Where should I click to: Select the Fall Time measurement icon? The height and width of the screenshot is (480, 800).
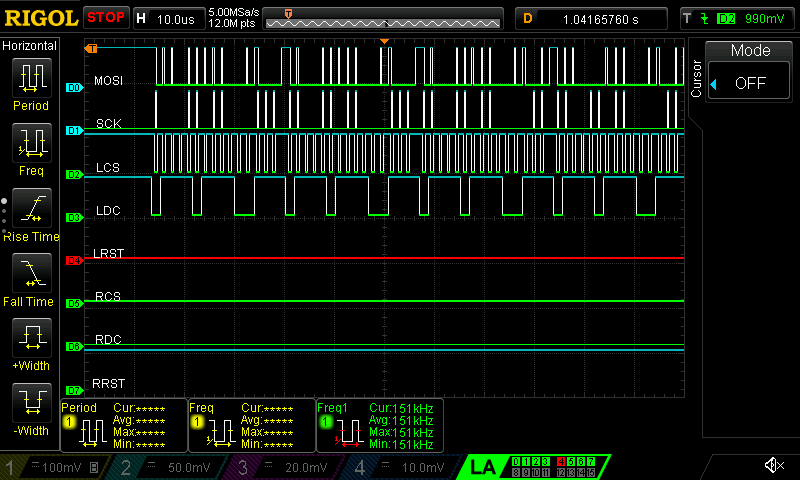point(31,273)
